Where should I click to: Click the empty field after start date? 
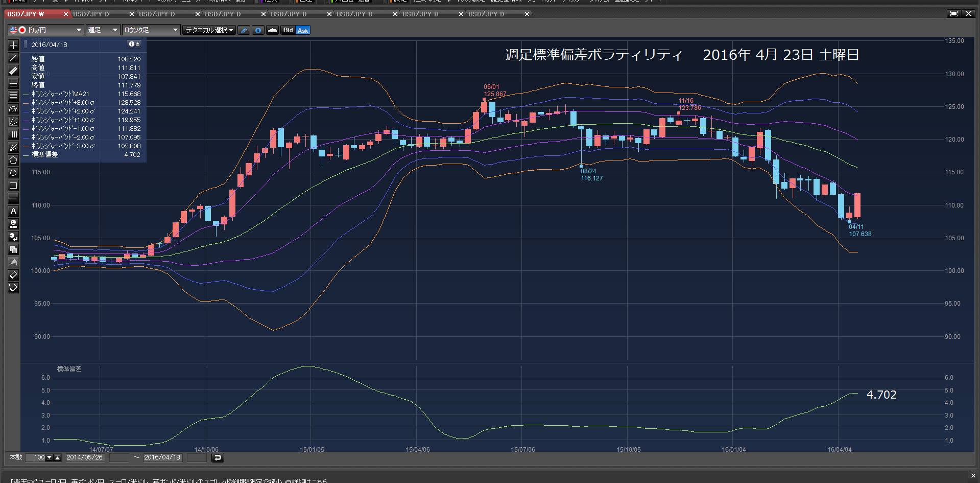pos(119,457)
